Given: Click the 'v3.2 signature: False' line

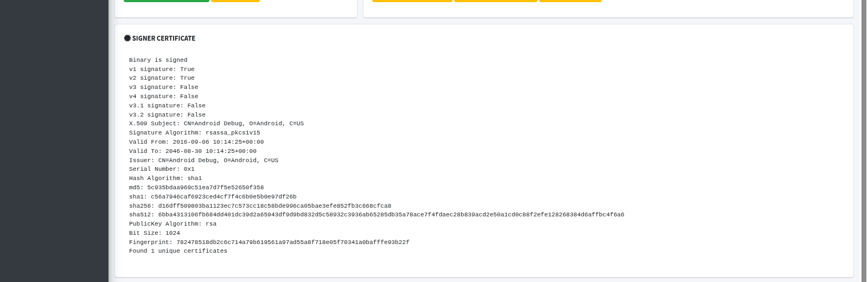Looking at the screenshot, I should pos(167,115).
